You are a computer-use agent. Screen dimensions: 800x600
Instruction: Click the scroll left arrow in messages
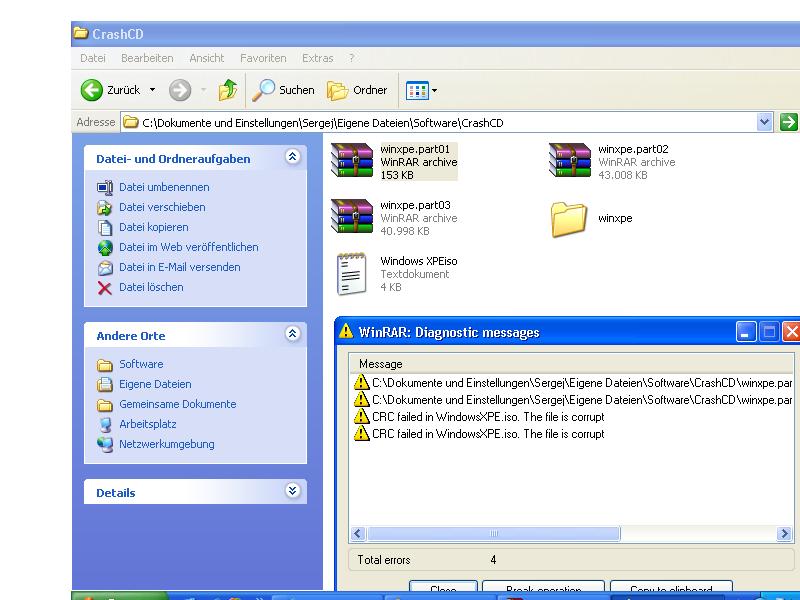[x=358, y=534]
